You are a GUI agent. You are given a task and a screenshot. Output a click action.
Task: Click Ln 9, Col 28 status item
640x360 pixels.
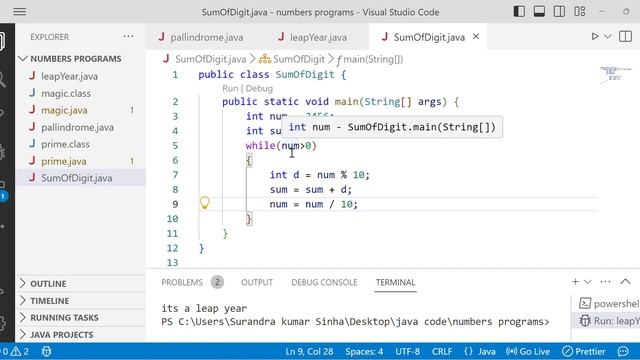tap(309, 351)
